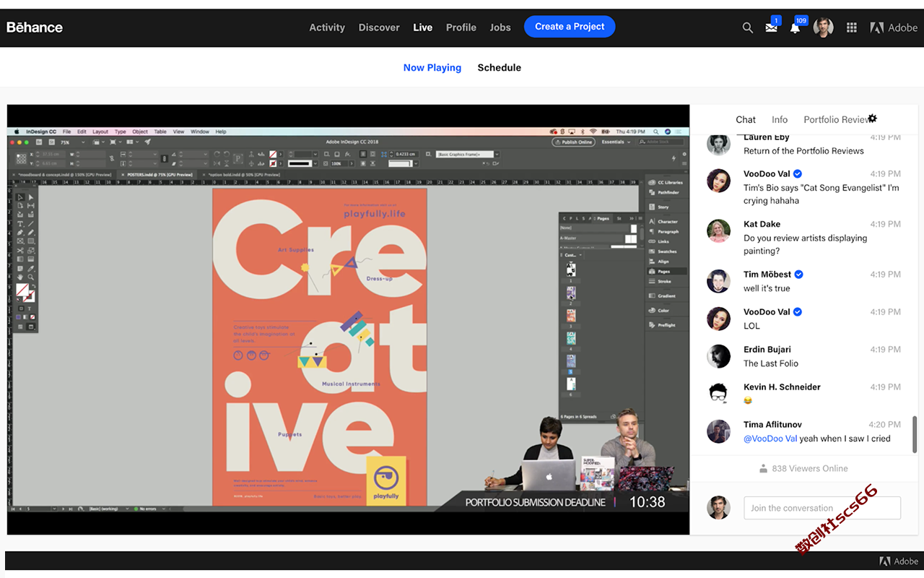Click the chat panel scrollbar
Image resolution: width=924 pixels, height=578 pixels.
point(915,433)
